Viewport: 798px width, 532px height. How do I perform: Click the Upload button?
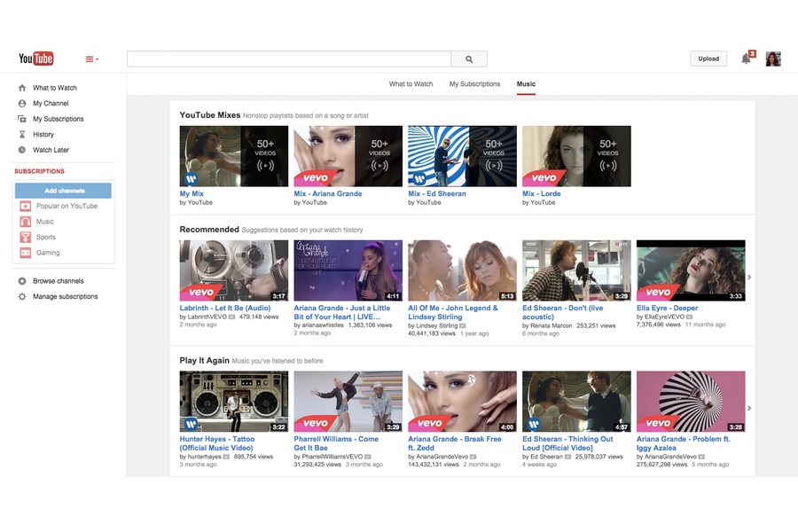pos(708,59)
